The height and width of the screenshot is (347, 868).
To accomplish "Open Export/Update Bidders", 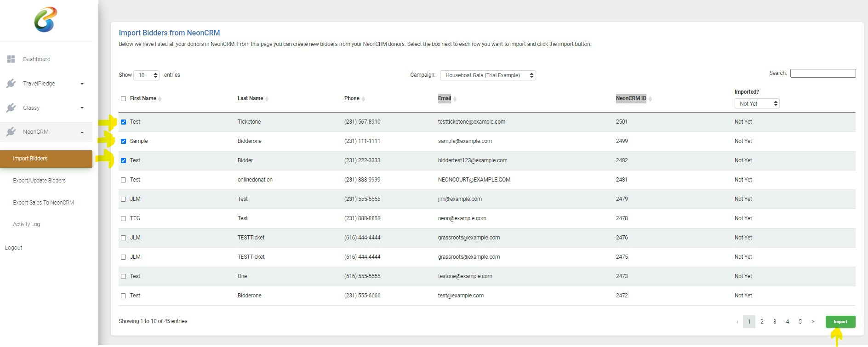I will click(x=39, y=181).
